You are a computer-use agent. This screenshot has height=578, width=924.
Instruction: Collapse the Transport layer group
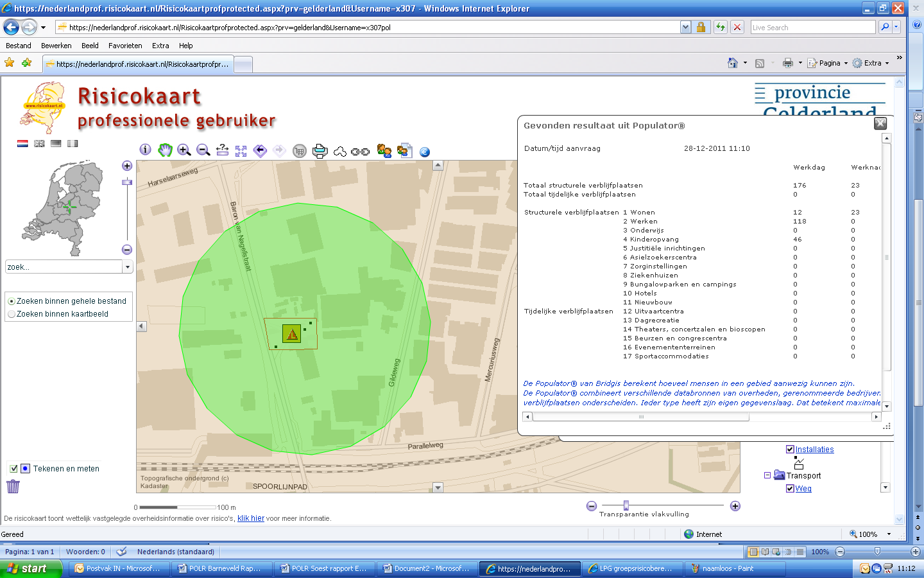(x=767, y=476)
